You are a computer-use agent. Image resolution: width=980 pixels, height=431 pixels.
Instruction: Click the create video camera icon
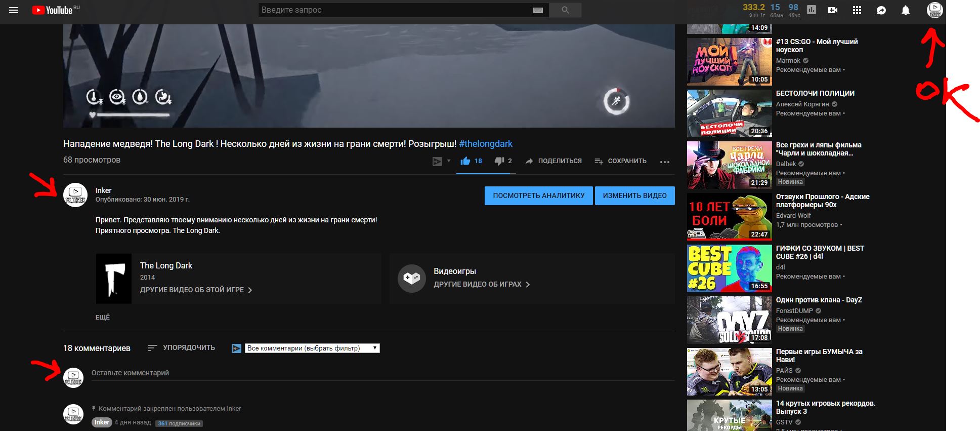coord(833,10)
